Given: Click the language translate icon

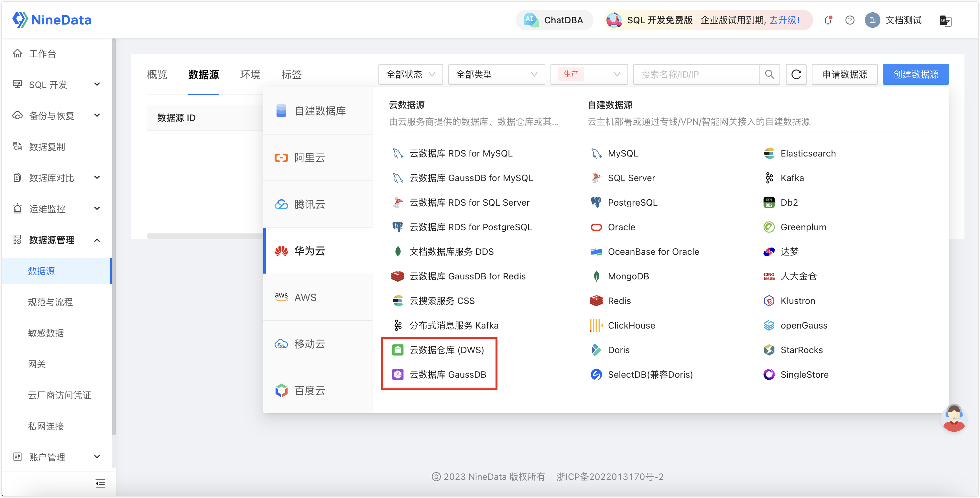Looking at the screenshot, I should [x=945, y=21].
